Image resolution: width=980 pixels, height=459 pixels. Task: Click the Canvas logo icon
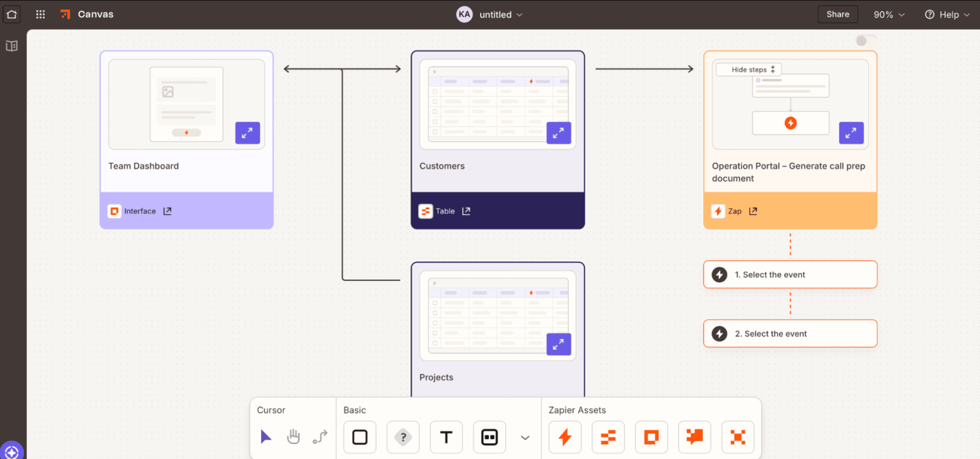(65, 14)
